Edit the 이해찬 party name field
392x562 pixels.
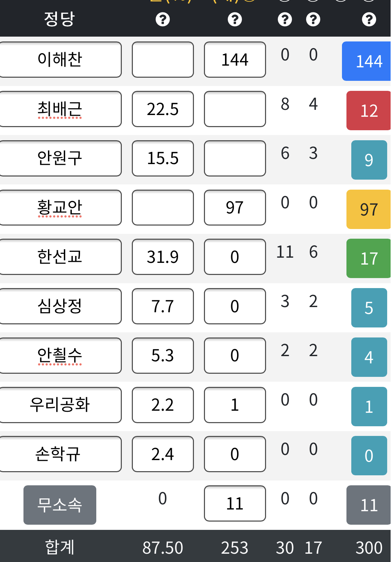pos(60,60)
